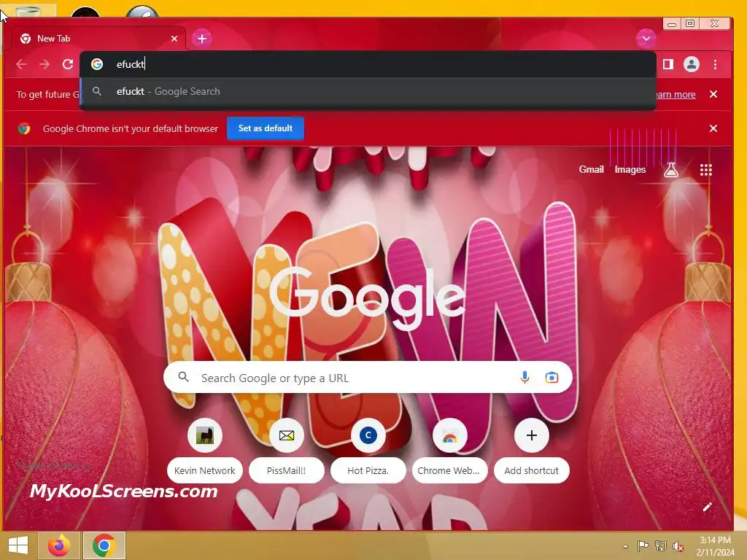Click the browser forward arrow
The height and width of the screenshot is (560, 747).
[44, 64]
